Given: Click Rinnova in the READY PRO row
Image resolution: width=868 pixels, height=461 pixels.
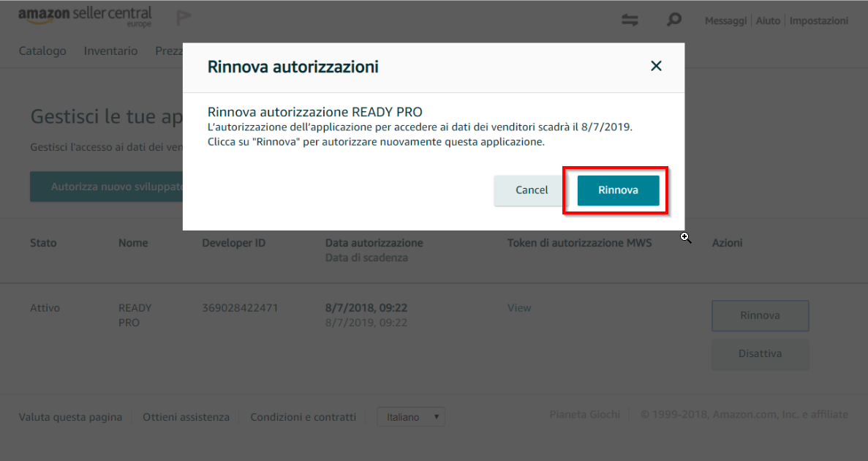Looking at the screenshot, I should (760, 316).
